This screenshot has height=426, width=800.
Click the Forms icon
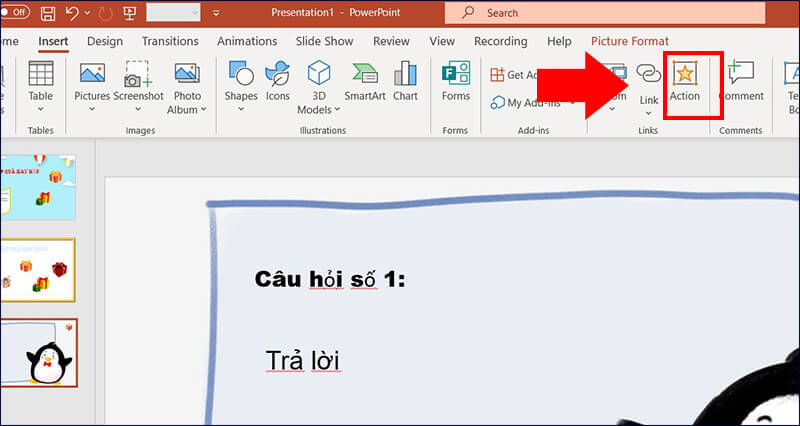click(x=456, y=73)
